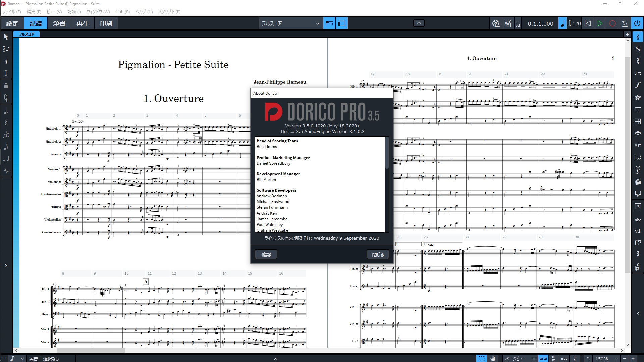Viewport: 644px width, 362px height.
Task: Open the ファイル (F) menu
Action: [x=12, y=12]
